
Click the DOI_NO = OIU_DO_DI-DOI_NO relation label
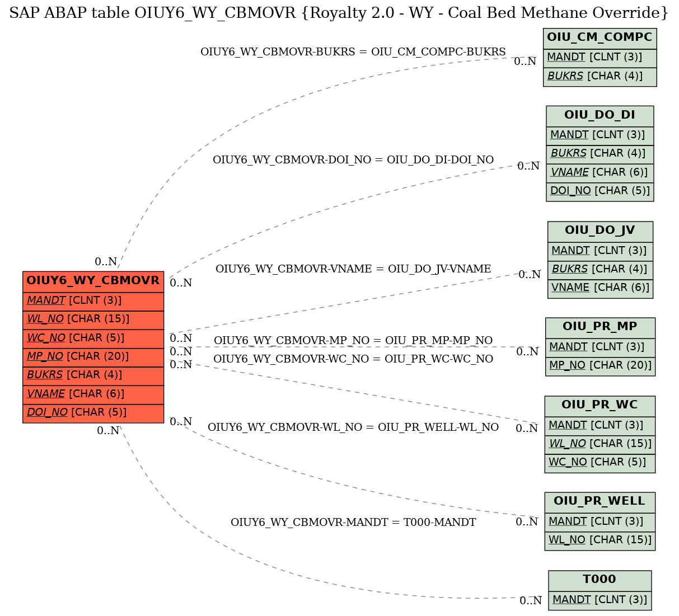click(353, 160)
